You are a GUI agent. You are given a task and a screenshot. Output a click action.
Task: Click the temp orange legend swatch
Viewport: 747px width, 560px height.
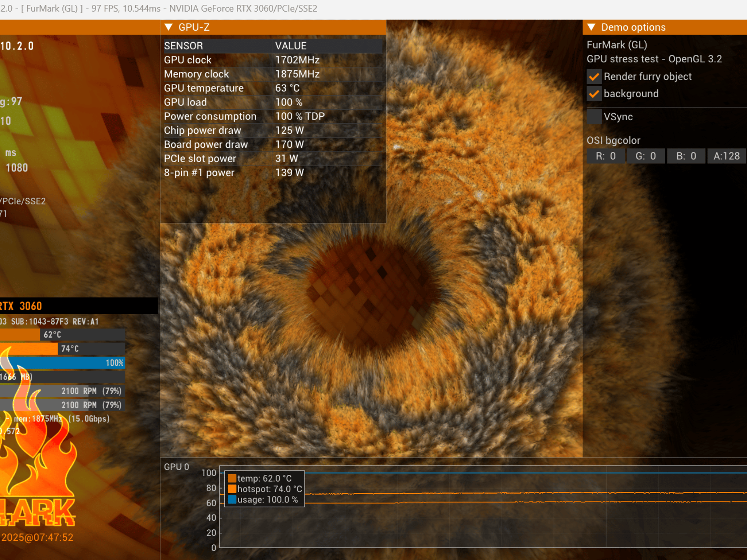[x=232, y=478]
